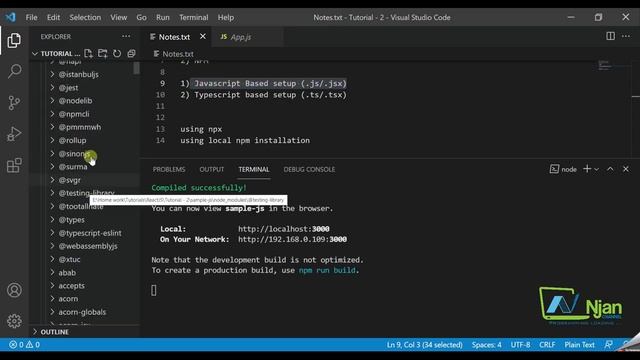Open the Source Control view
The width and height of the screenshot is (640, 360).
coord(14,102)
